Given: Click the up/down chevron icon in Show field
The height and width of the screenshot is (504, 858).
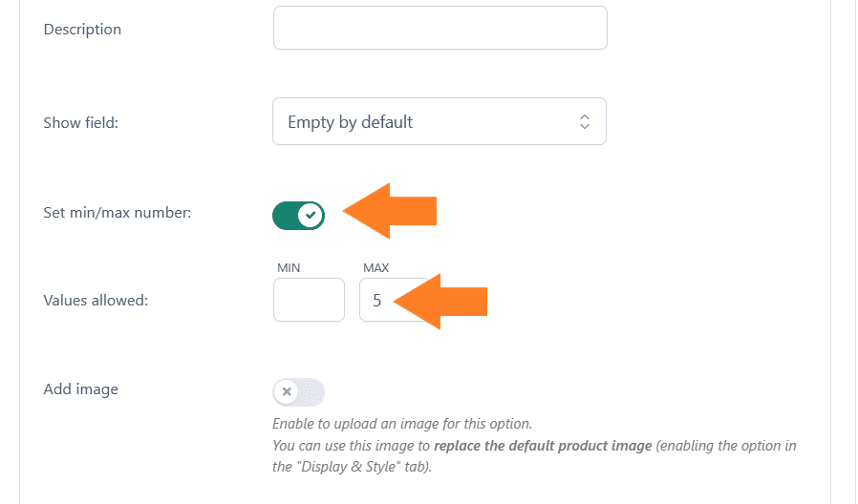Looking at the screenshot, I should tap(585, 121).
